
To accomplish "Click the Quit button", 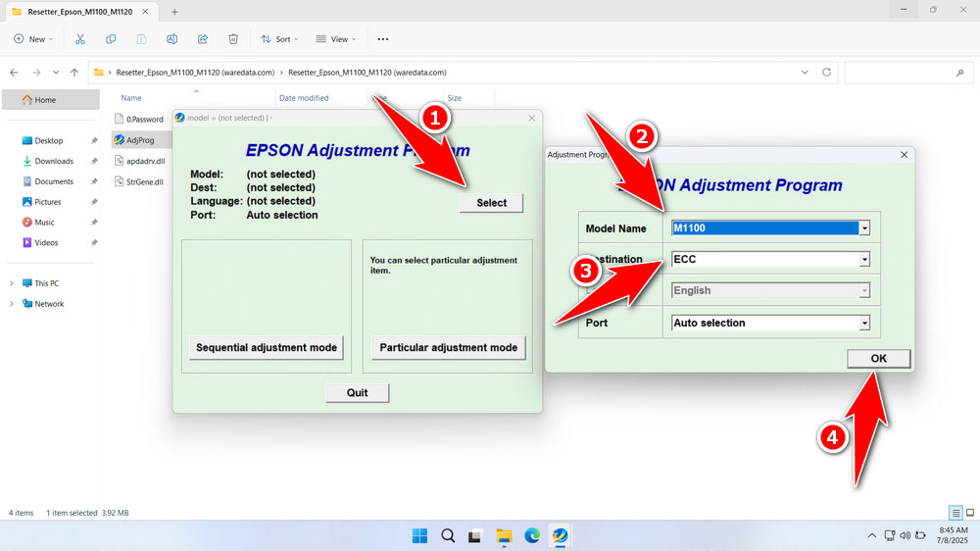I will (x=357, y=393).
